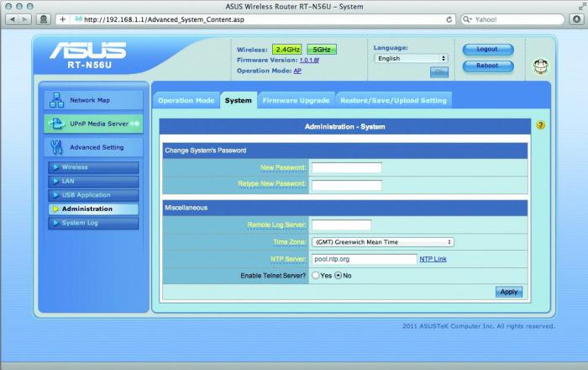Open System Log sidebar menu
Viewport: 588px width, 370px height.
point(93,223)
